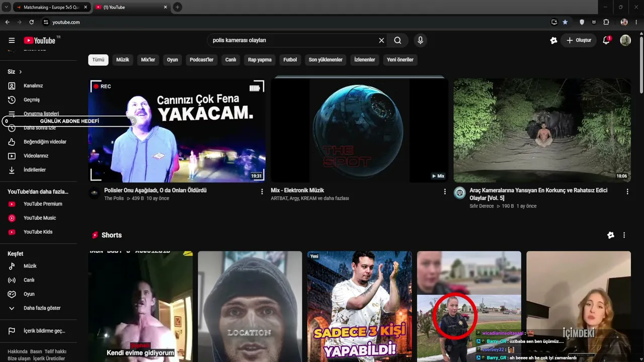This screenshot has height=362, width=644.
Task: Select the Son yüklenenler filter chip
Action: tap(326, 60)
